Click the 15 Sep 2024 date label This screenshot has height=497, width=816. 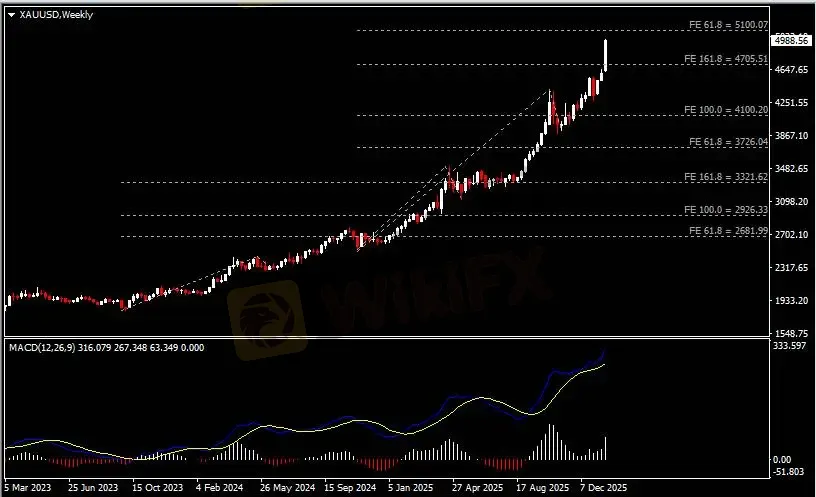pyautogui.click(x=350, y=488)
